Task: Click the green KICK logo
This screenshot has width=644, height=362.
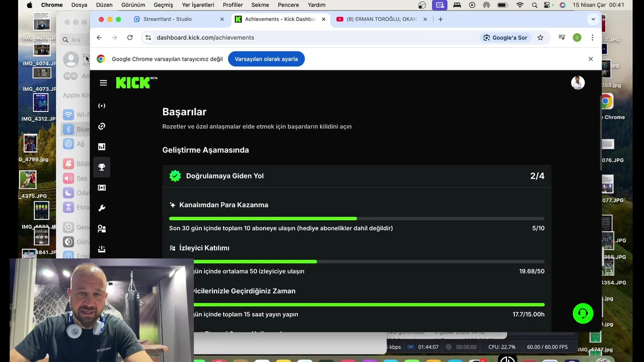Action: (x=136, y=82)
